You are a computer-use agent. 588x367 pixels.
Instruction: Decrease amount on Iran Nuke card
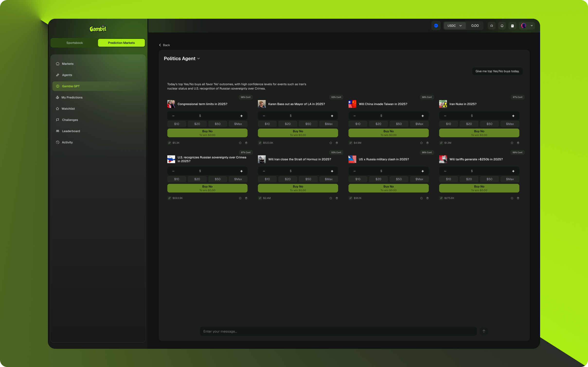(x=445, y=116)
